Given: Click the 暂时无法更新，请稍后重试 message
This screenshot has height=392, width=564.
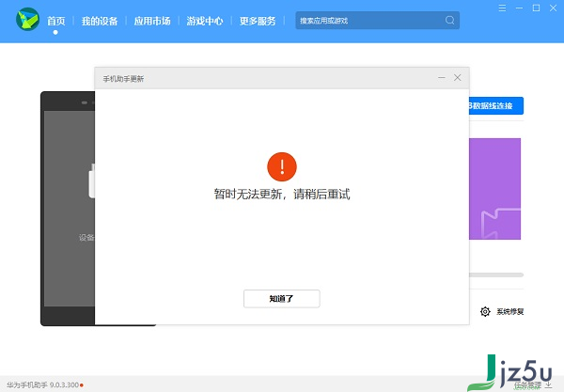Looking at the screenshot, I should [282, 195].
